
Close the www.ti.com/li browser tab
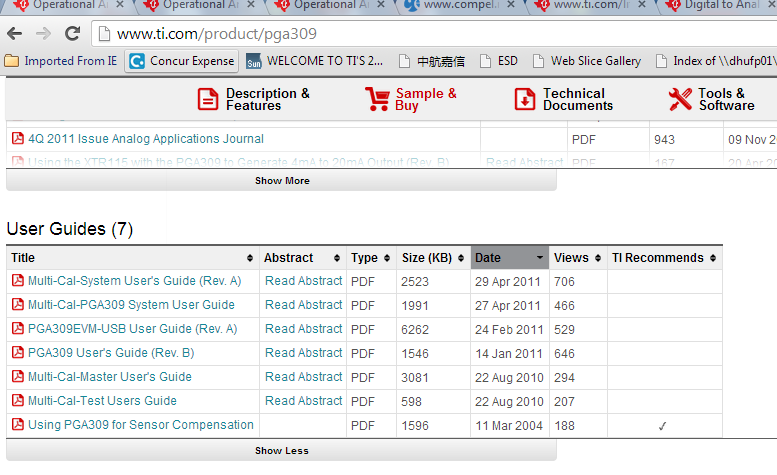coord(642,4)
